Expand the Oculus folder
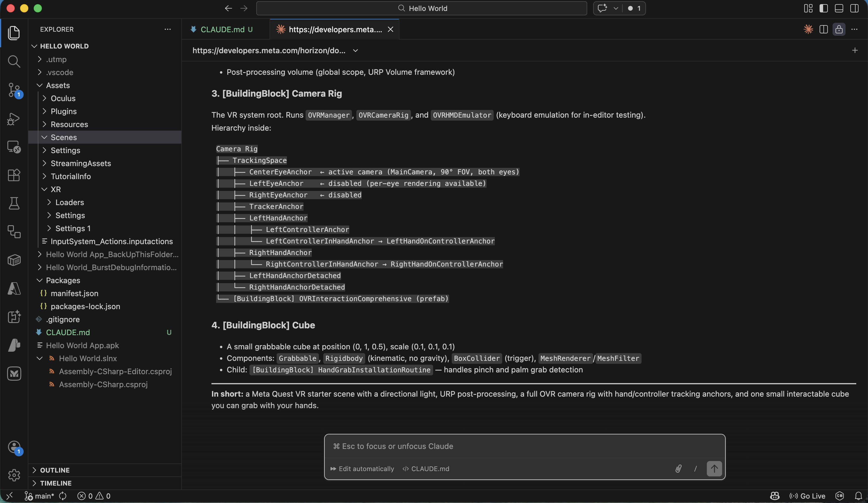 pyautogui.click(x=63, y=98)
